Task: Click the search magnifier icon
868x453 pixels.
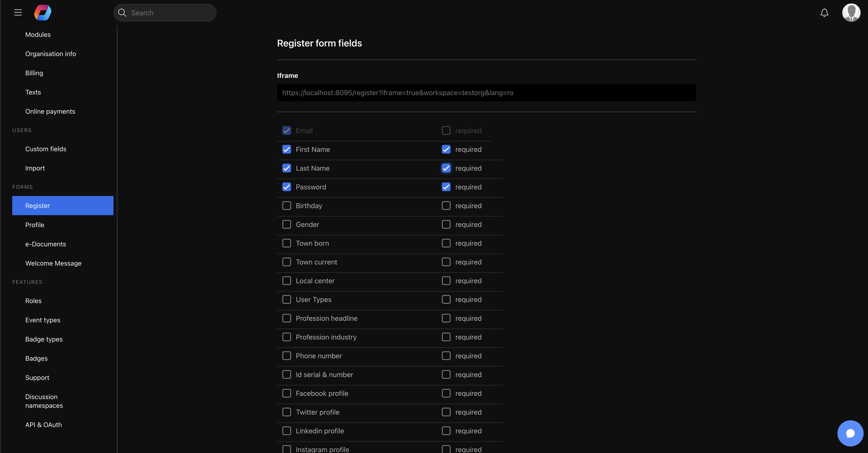Action: [x=122, y=12]
